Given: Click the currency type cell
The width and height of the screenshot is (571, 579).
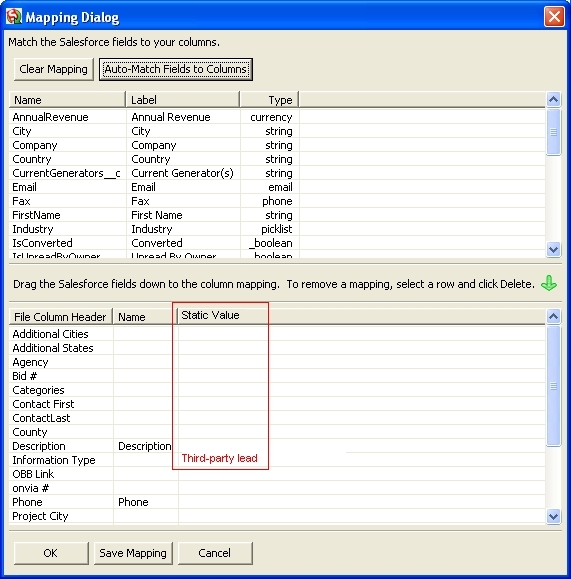Looking at the screenshot, I should point(271,117).
